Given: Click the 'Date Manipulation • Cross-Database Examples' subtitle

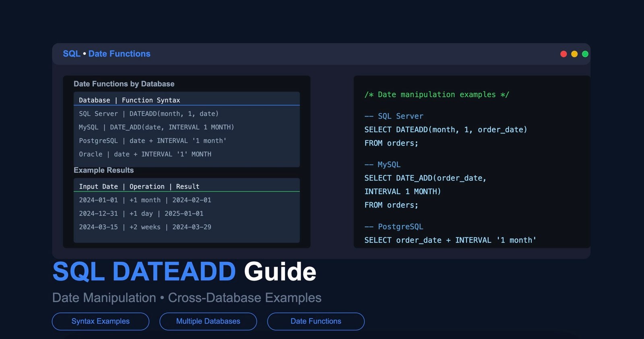Looking at the screenshot, I should (187, 297).
